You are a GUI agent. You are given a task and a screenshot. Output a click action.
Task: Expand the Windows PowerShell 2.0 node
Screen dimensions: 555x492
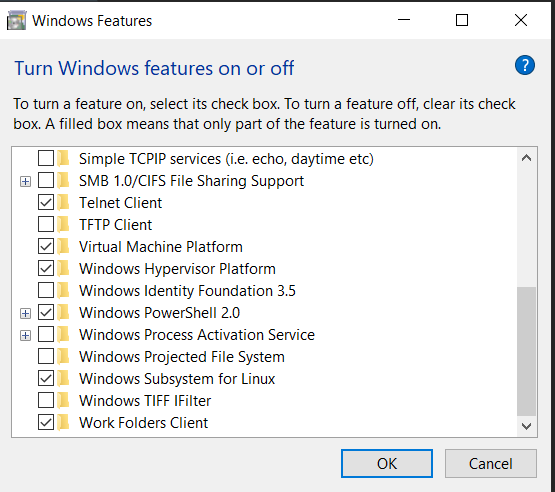point(25,313)
